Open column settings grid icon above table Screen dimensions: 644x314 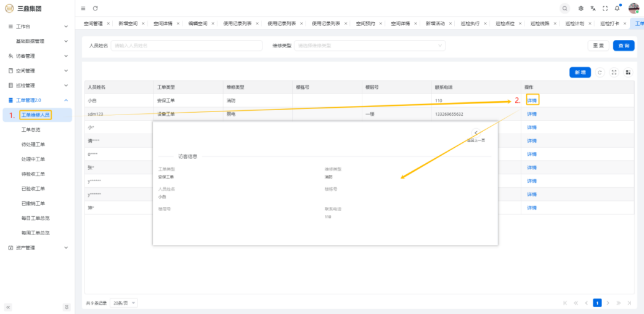(628, 73)
